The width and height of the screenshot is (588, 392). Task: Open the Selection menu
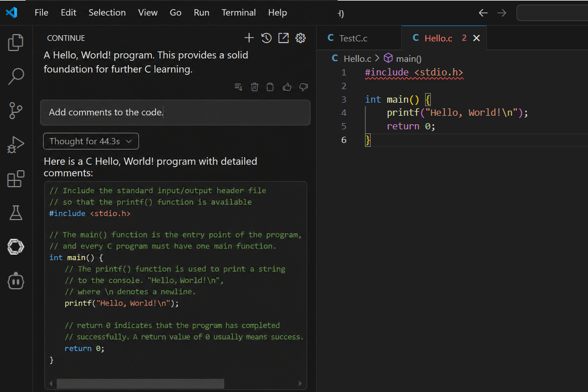107,12
